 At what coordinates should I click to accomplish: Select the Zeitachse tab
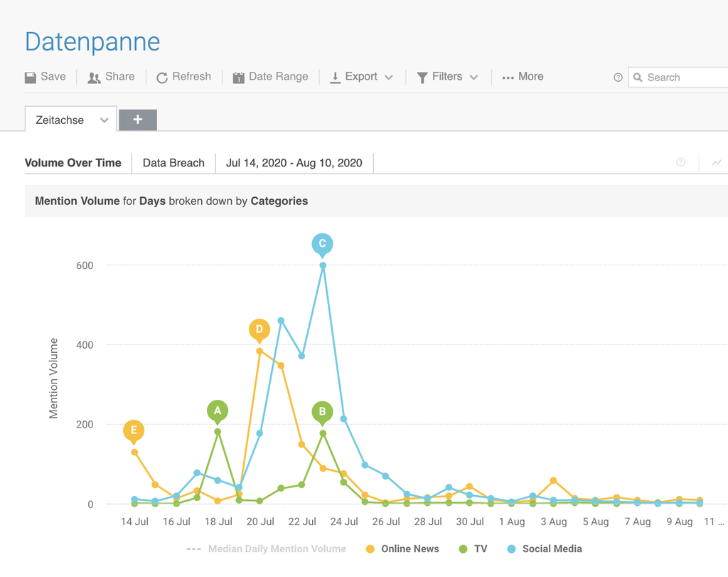tap(60, 120)
